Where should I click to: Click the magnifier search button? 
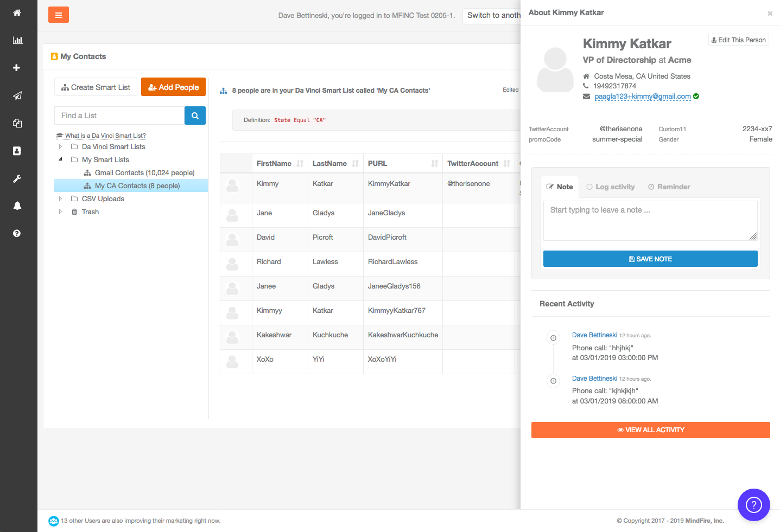195,116
